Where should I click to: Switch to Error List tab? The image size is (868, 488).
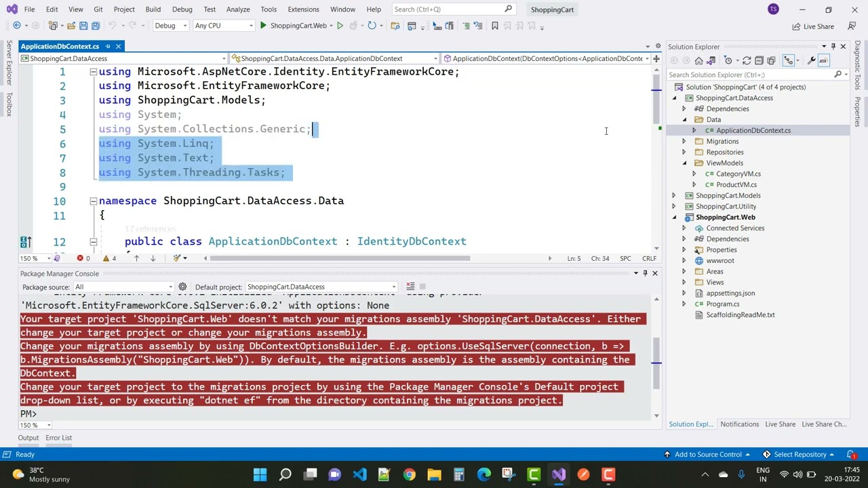pos(58,438)
